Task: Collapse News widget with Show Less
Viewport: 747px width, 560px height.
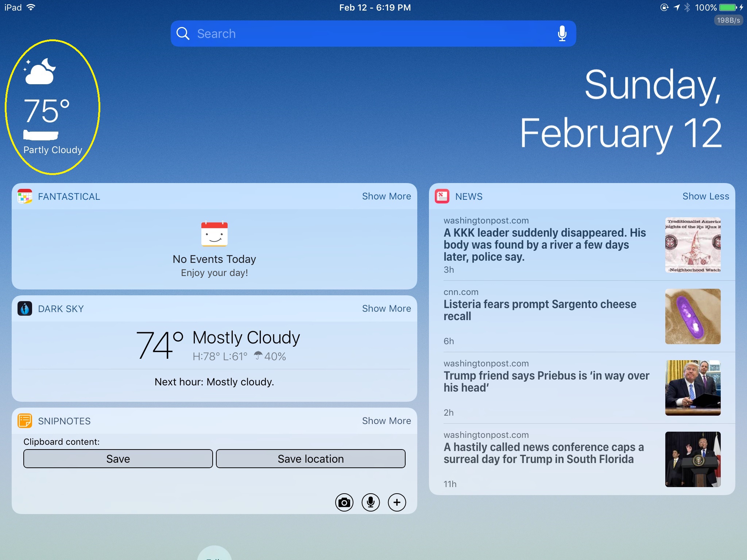Action: click(x=705, y=197)
